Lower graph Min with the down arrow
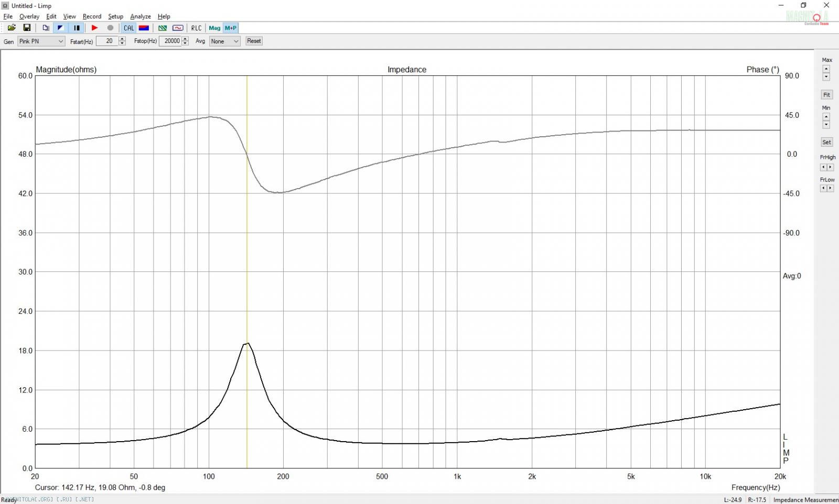The image size is (839, 504). click(x=826, y=125)
